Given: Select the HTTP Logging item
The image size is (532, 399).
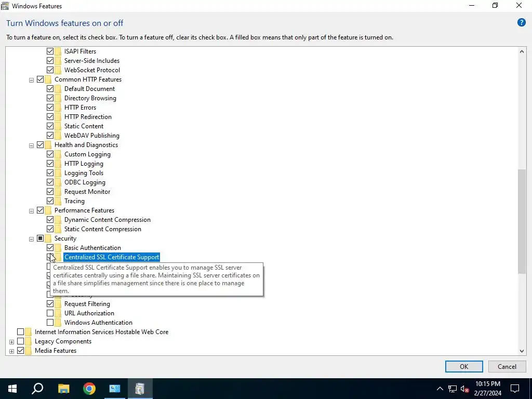Looking at the screenshot, I should (84, 164).
